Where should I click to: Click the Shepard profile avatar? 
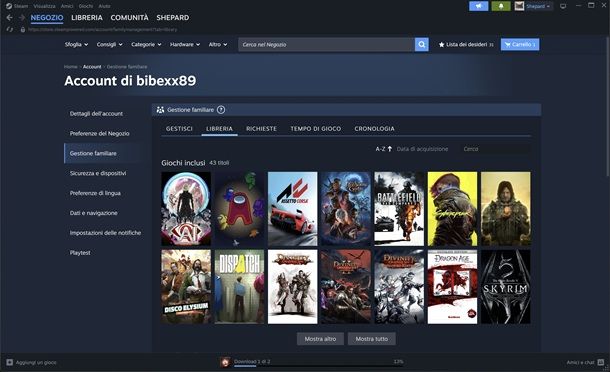(519, 6)
